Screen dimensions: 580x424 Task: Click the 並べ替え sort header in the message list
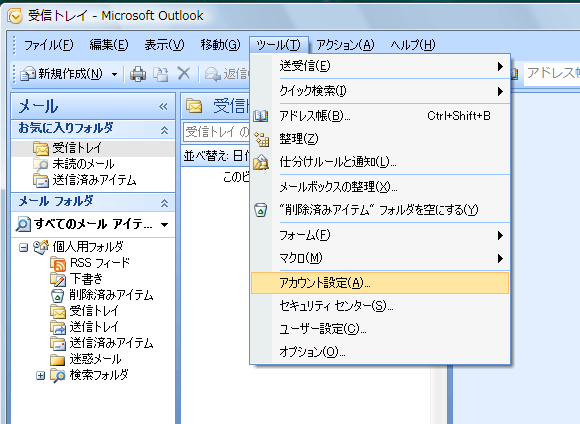click(216, 156)
